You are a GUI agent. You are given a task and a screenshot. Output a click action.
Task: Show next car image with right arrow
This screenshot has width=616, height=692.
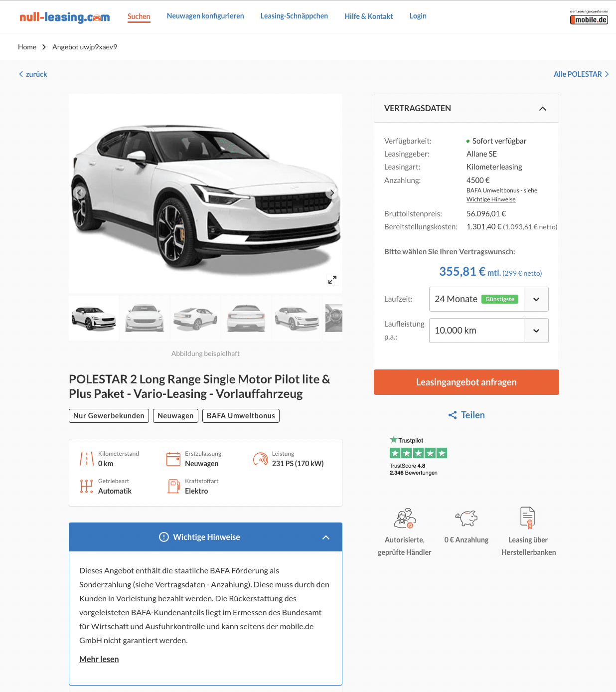coord(331,192)
